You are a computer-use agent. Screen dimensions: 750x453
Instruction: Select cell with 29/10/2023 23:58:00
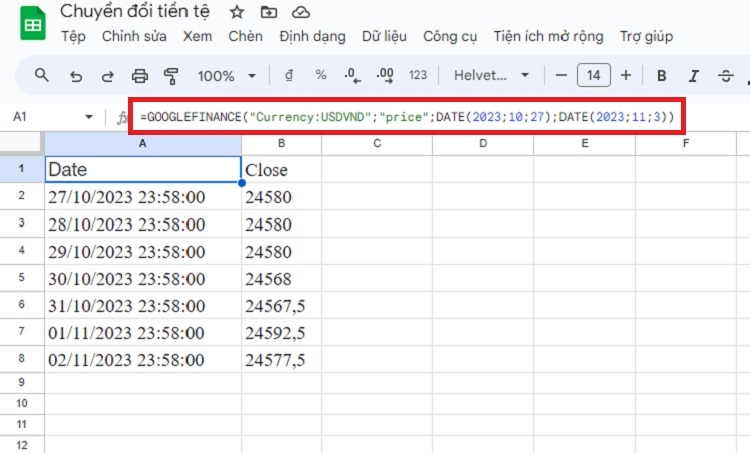tap(143, 251)
